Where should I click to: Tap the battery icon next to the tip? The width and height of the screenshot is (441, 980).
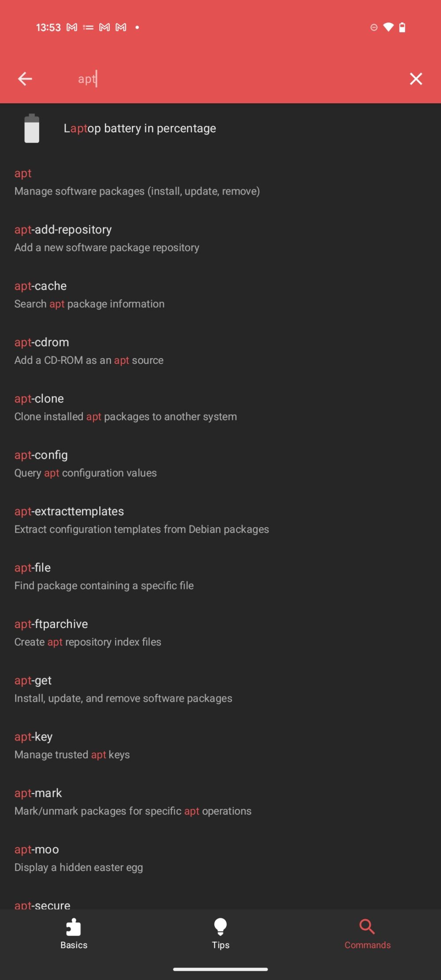[31, 128]
